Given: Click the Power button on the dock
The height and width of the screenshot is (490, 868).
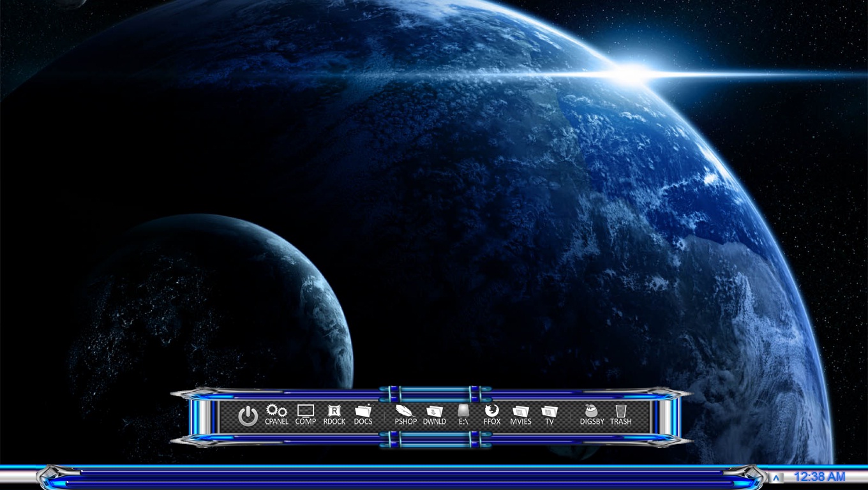Looking at the screenshot, I should [248, 415].
